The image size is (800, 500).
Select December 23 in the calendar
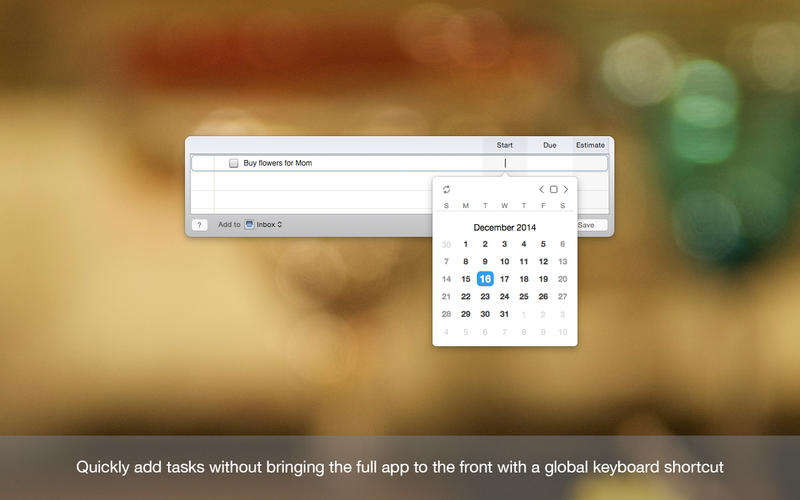point(485,296)
